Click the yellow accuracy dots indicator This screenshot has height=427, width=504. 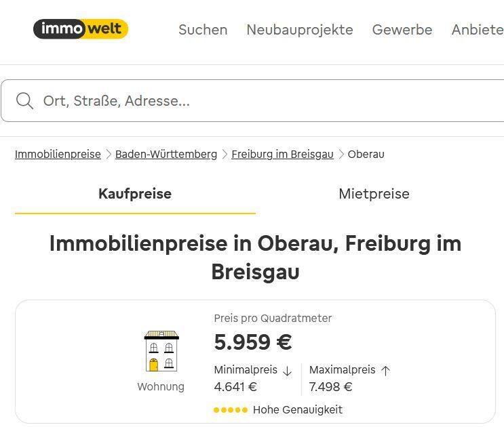(x=231, y=410)
